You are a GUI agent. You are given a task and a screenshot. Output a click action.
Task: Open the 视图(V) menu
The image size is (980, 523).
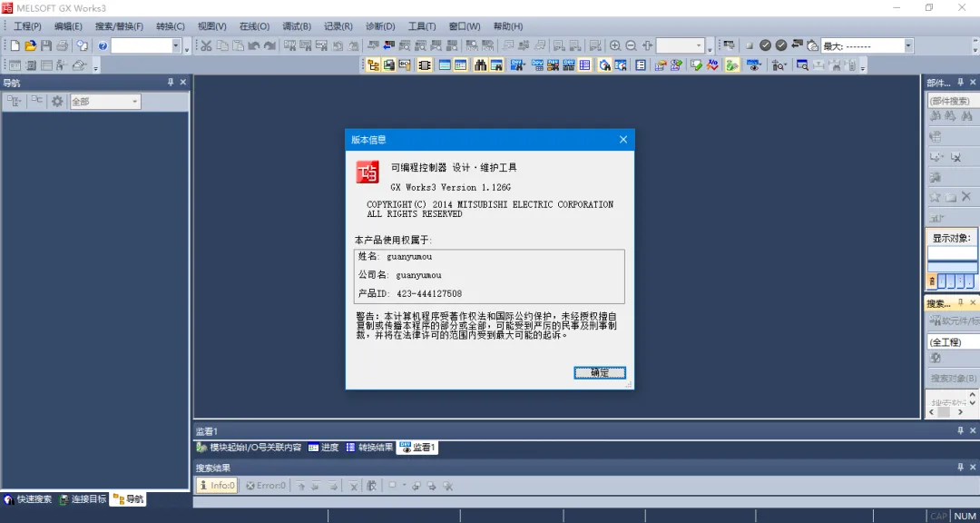point(211,26)
